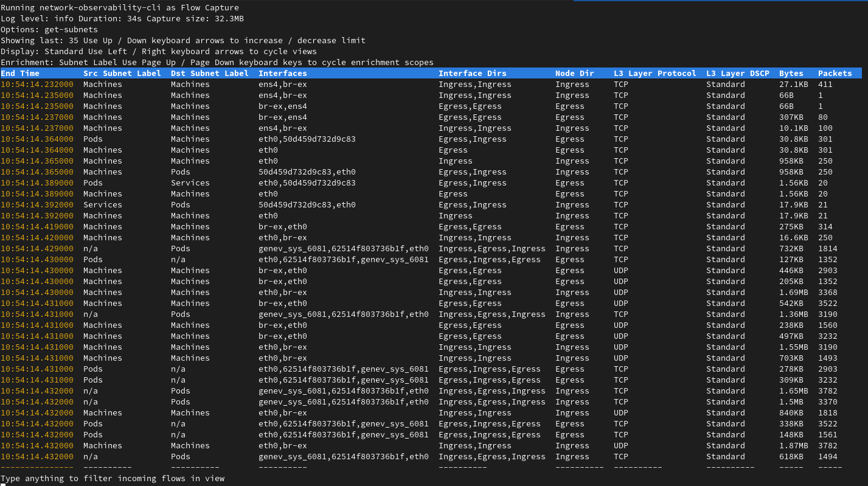Select the 618KB bytes value

point(791,456)
